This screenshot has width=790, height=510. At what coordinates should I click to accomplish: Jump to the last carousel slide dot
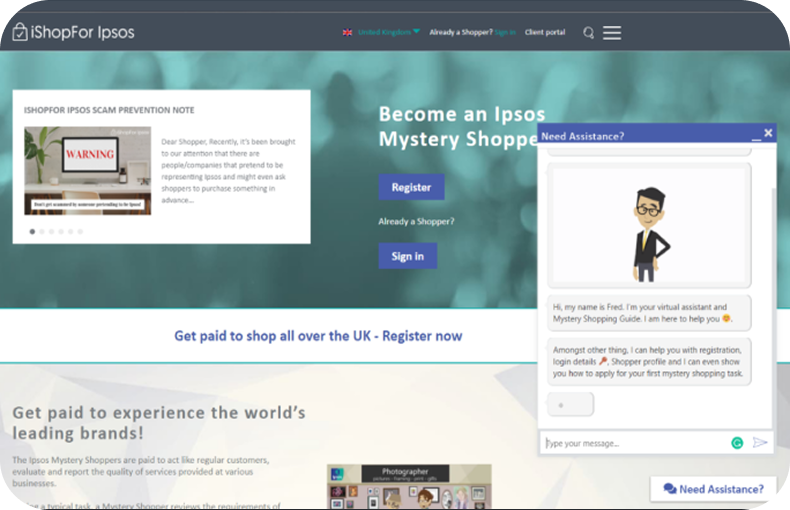click(80, 231)
